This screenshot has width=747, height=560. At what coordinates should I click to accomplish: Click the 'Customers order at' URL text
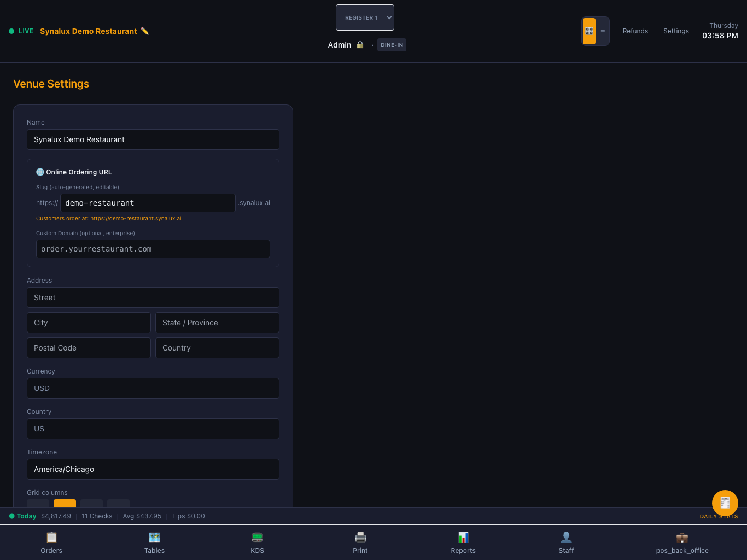tap(109, 218)
